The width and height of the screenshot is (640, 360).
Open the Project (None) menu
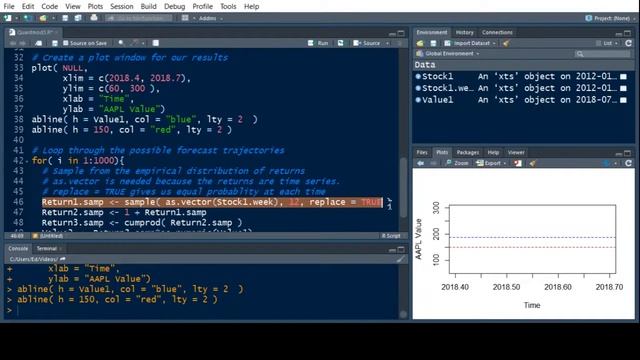[611, 18]
